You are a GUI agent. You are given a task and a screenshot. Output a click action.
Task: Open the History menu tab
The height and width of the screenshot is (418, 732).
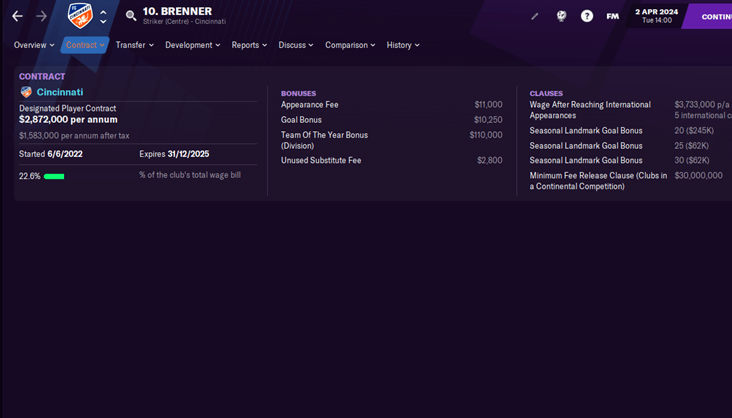403,45
